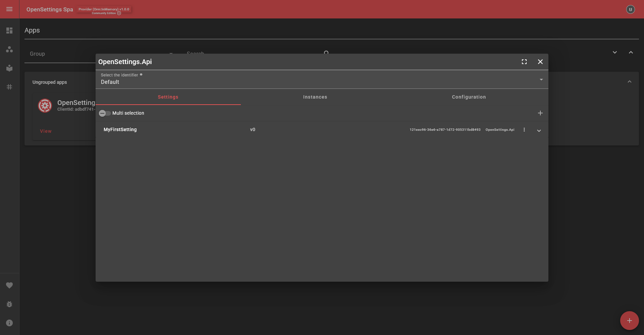Open the Report Bug sidebar icon
644x335 pixels.
(x=9, y=304)
